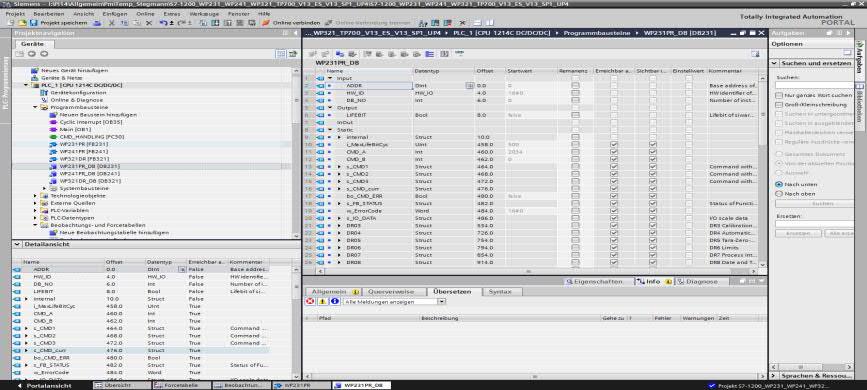
Task: Select Cyclic interrupt [OB35] block
Action: [x=91, y=122]
